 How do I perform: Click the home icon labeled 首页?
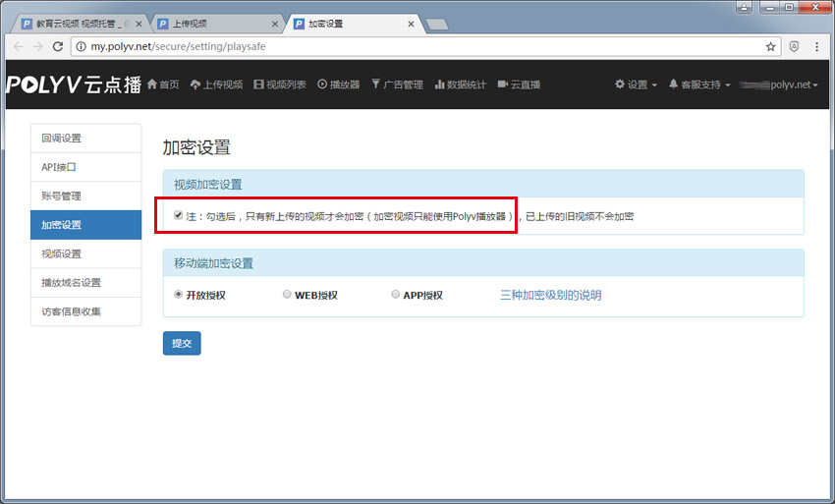tap(152, 84)
